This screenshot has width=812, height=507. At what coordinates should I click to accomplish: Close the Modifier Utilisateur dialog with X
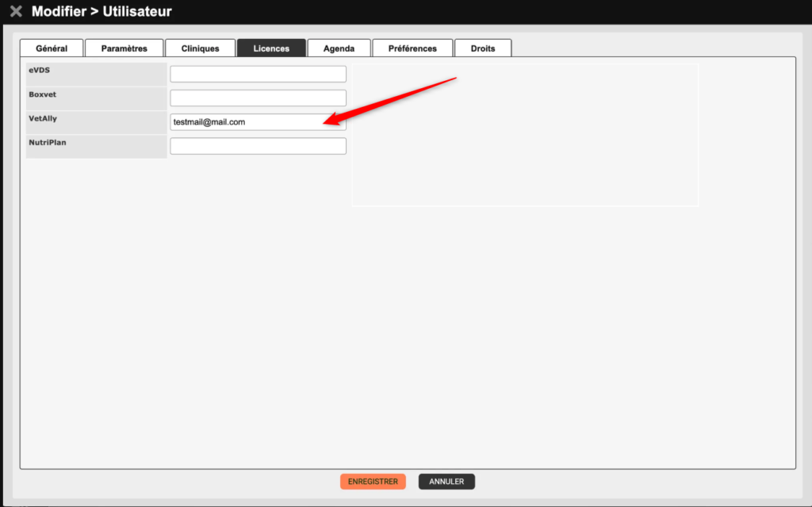(16, 11)
